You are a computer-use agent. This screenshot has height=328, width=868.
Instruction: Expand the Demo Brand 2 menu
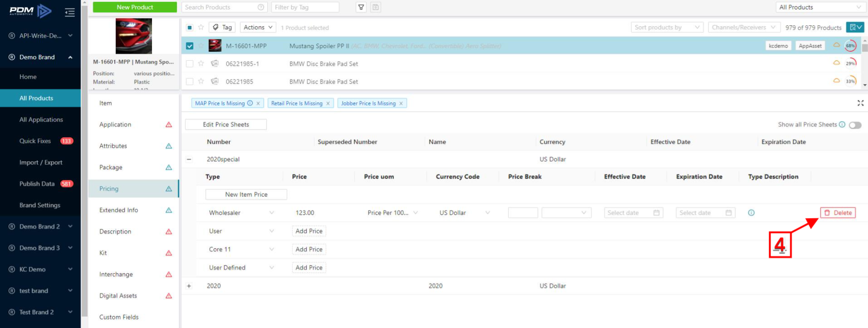click(x=40, y=226)
